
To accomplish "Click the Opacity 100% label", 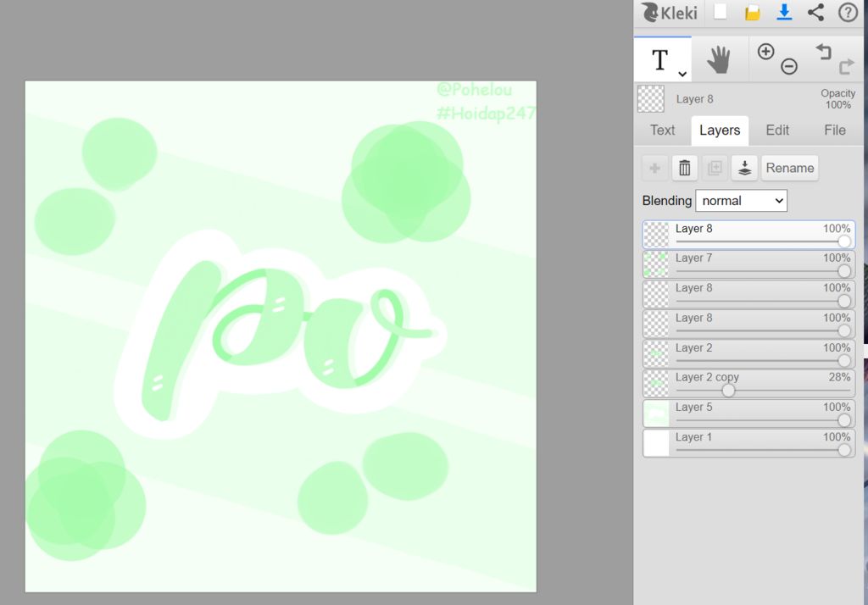I will pos(837,99).
